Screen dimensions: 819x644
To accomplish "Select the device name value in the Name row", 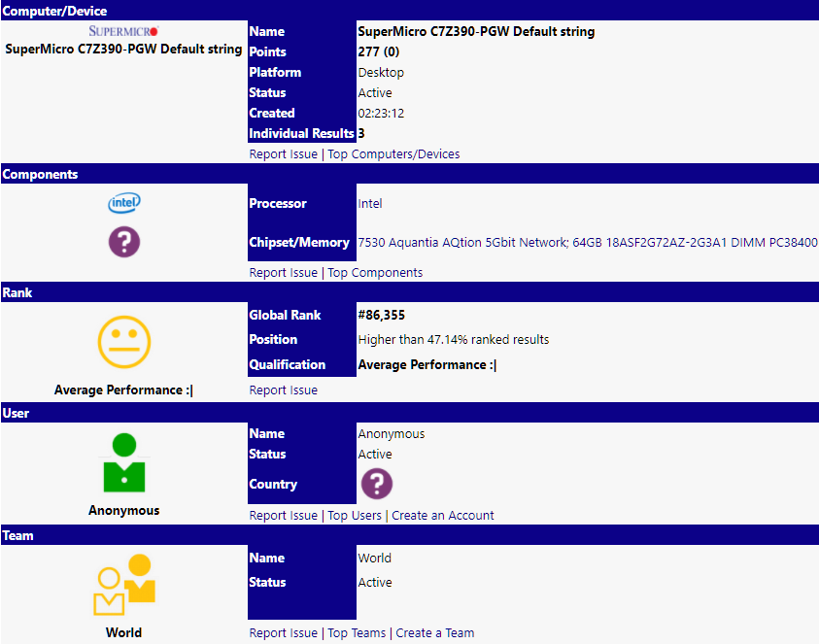I will coord(476,31).
